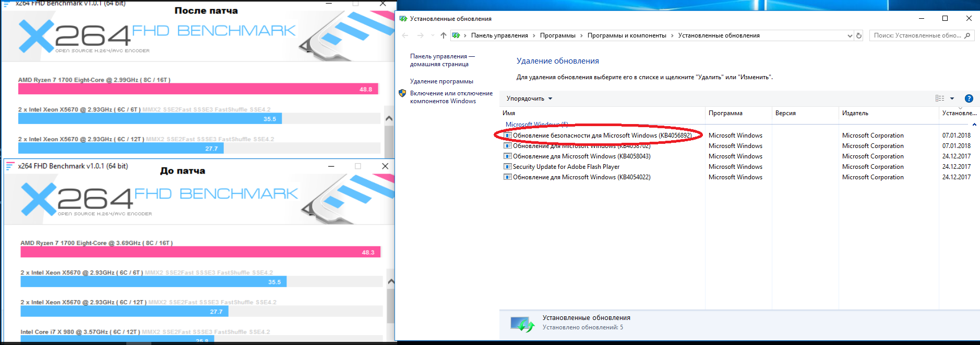980x345 pixels.
Task: Select update KB4058043 row
Action: click(x=739, y=156)
